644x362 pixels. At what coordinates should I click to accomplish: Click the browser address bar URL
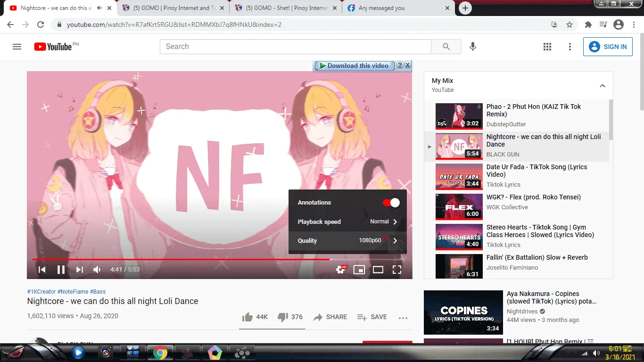(x=174, y=25)
